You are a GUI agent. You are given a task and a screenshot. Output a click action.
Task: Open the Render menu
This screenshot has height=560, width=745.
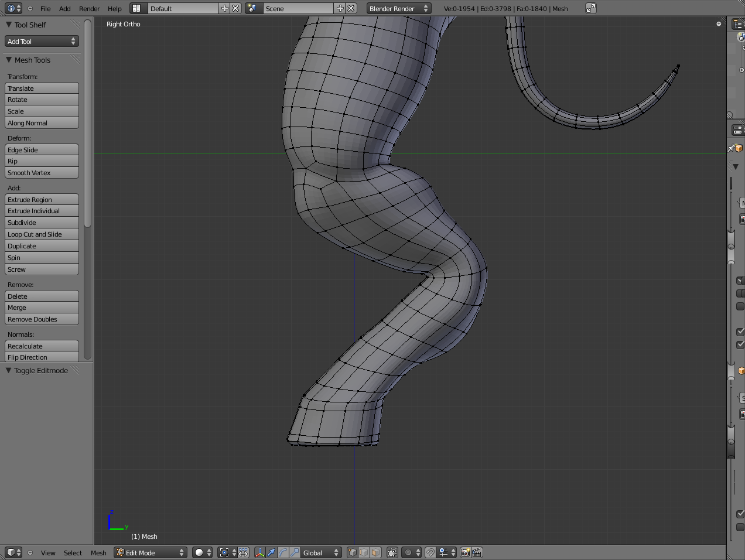(x=89, y=8)
